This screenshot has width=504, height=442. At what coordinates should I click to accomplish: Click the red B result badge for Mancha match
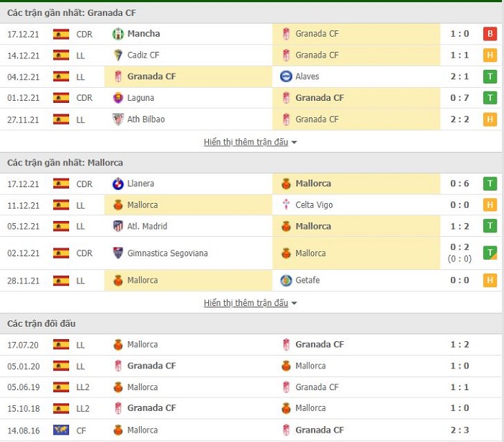coord(490,34)
